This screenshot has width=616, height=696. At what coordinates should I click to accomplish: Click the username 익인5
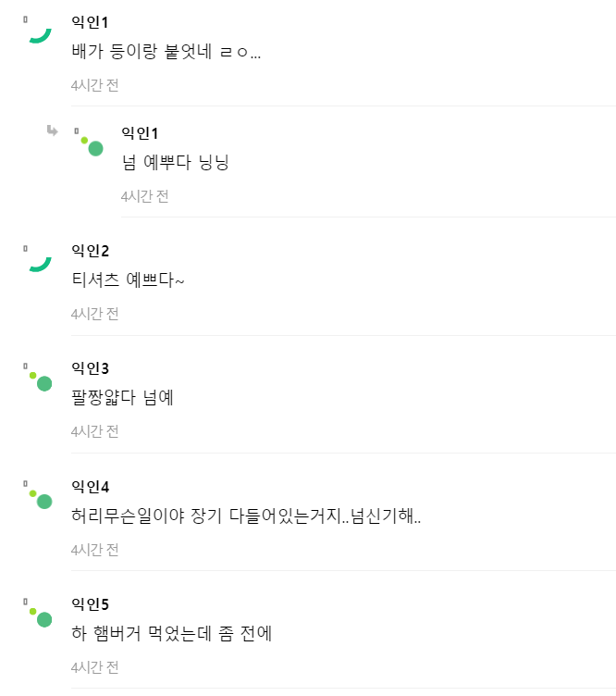91,604
